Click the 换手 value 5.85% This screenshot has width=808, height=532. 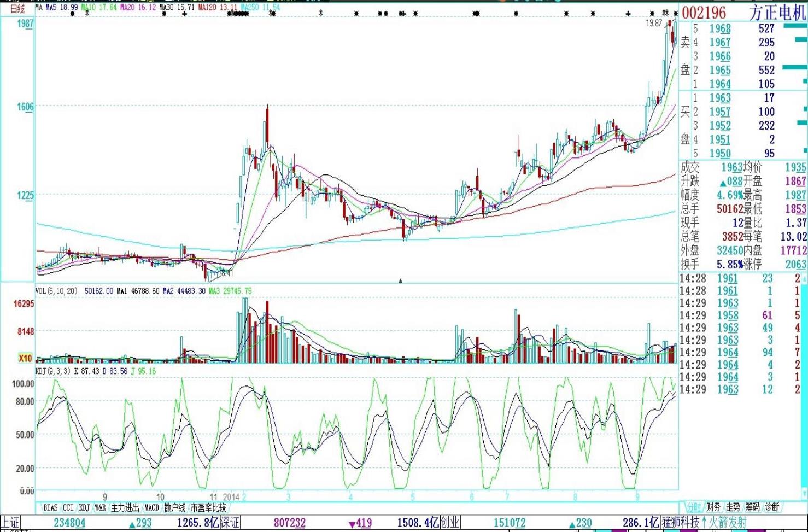point(729,264)
